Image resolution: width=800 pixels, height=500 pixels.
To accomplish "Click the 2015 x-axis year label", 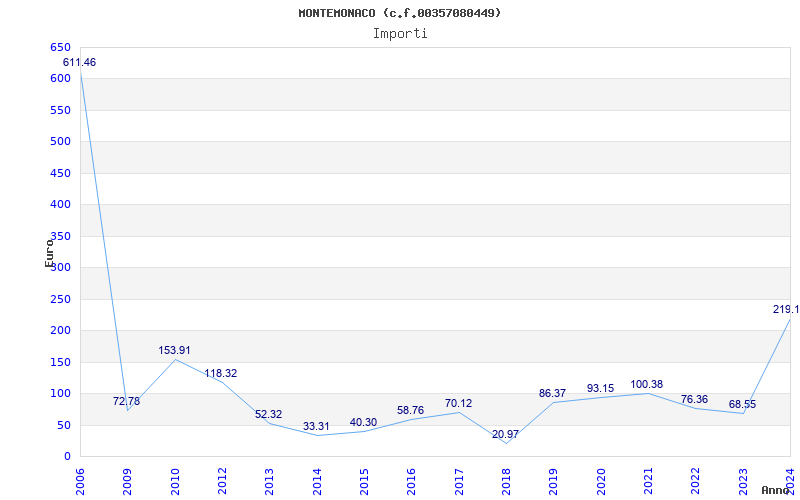I will click(x=364, y=481).
